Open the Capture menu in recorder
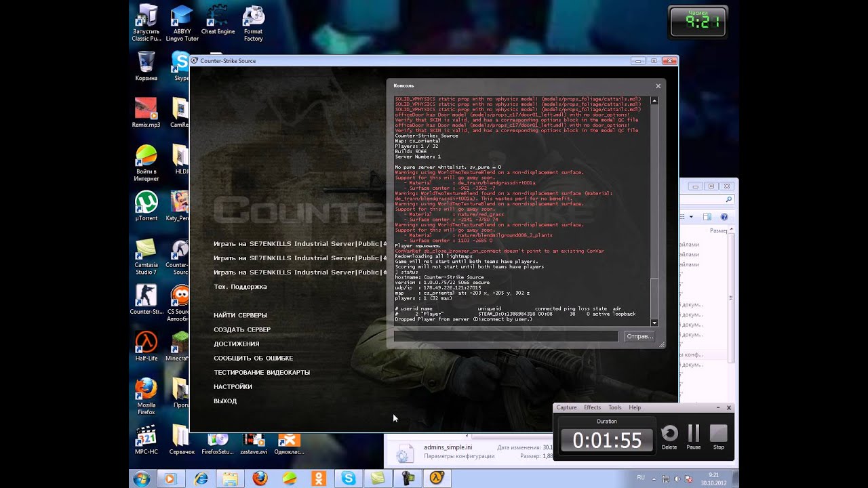868x488 pixels. pyautogui.click(x=566, y=407)
